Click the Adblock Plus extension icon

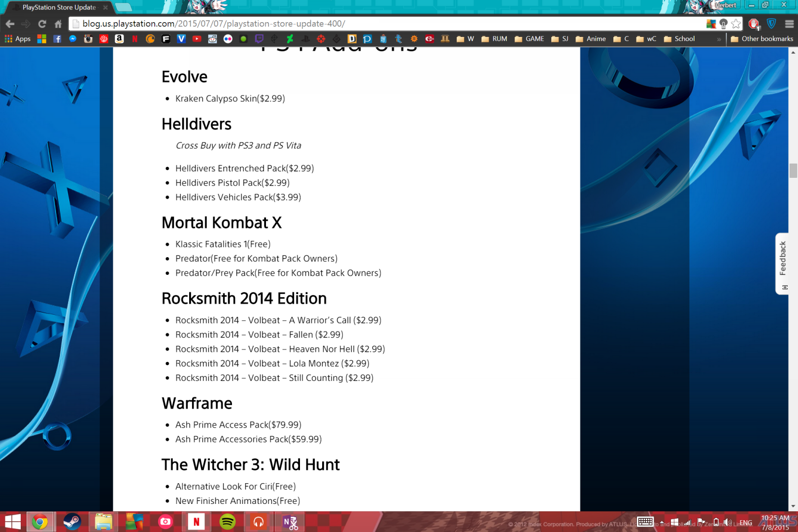753,24
